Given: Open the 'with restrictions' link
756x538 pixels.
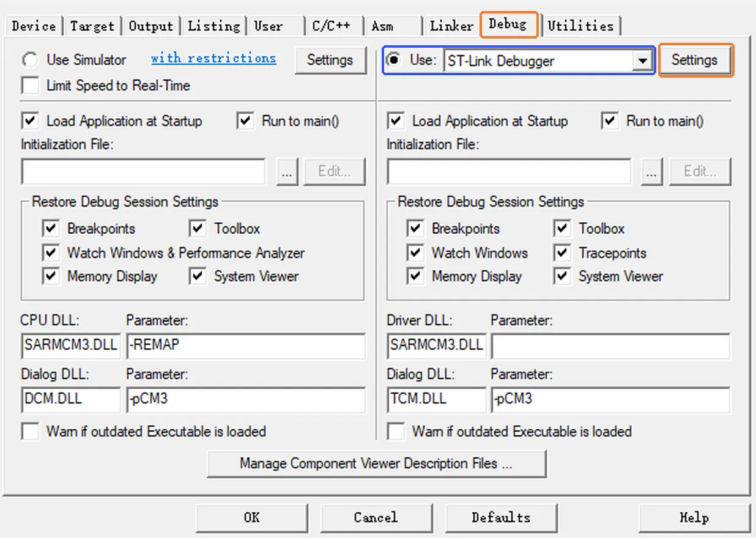Looking at the screenshot, I should tap(213, 58).
